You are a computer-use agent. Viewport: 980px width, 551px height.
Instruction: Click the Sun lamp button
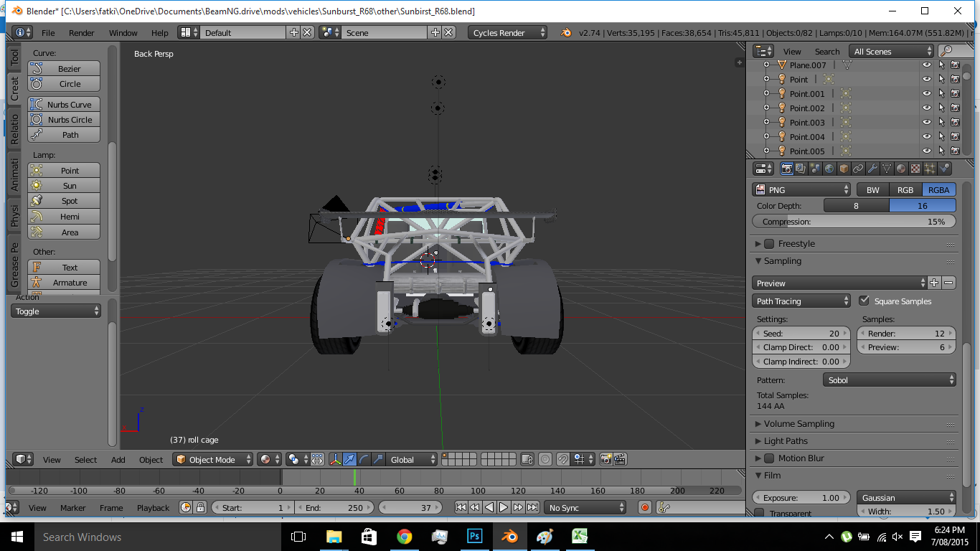click(64, 186)
